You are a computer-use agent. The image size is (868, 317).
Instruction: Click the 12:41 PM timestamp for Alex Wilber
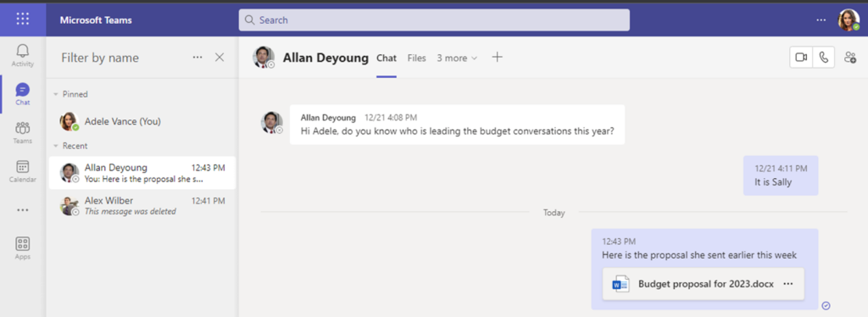click(209, 201)
